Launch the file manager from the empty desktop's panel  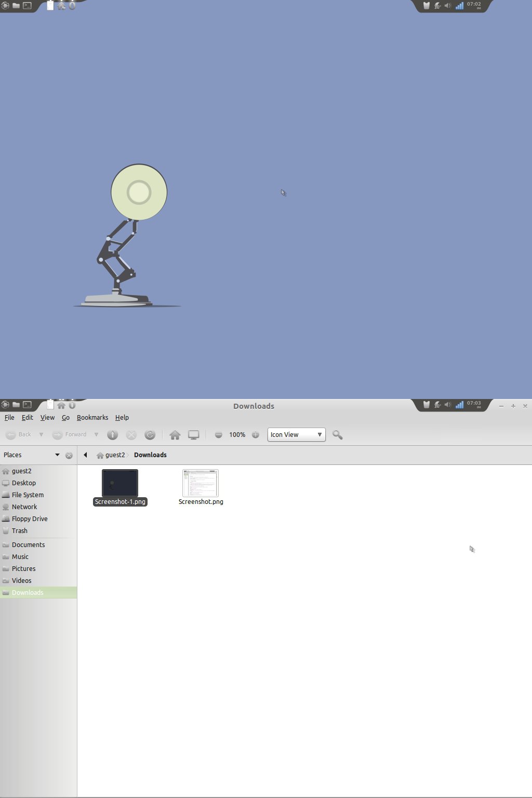[16, 6]
